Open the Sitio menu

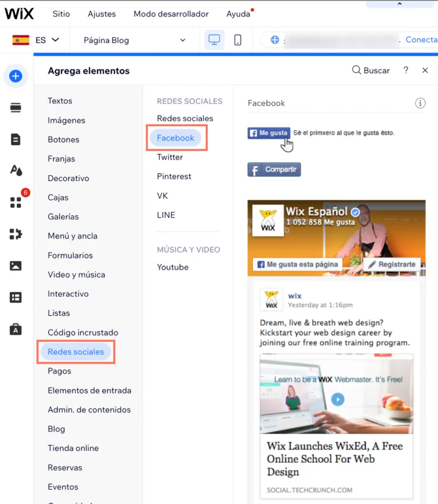pyautogui.click(x=61, y=14)
